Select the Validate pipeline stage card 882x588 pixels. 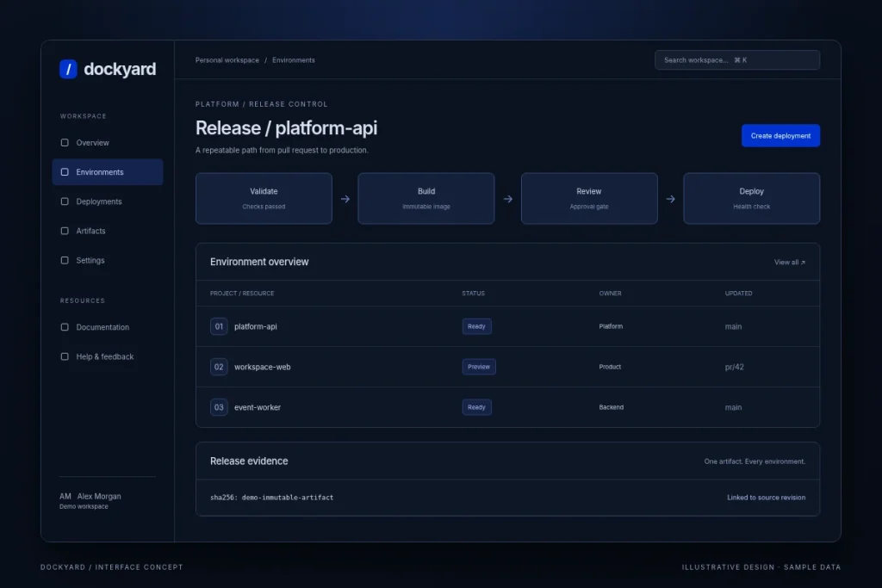point(264,198)
